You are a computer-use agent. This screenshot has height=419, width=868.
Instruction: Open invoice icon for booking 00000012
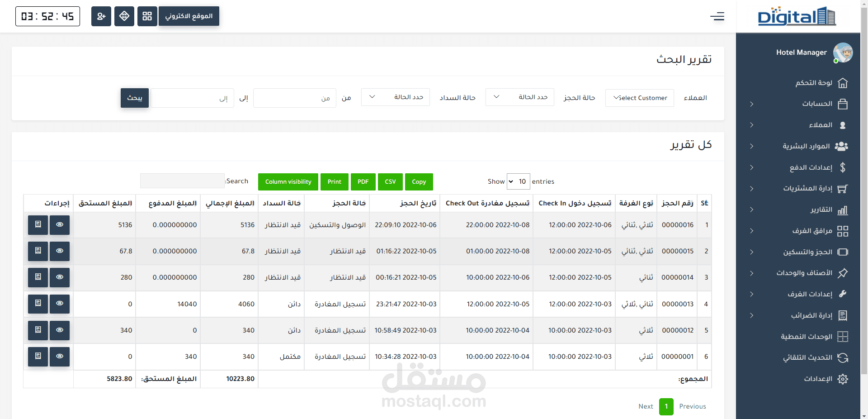tap(38, 330)
